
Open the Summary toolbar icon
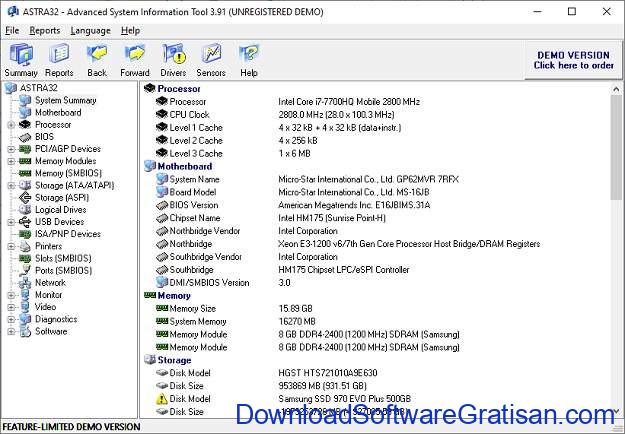[x=21, y=60]
